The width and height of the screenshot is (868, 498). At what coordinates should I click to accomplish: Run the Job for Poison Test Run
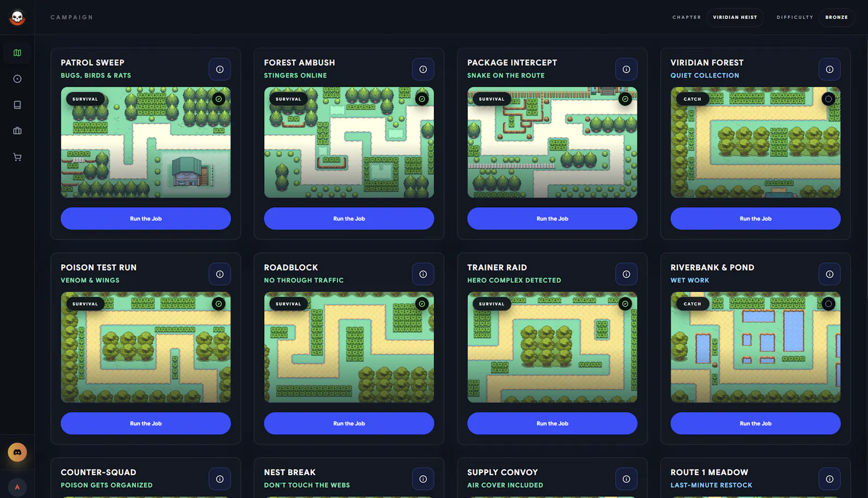coord(146,424)
